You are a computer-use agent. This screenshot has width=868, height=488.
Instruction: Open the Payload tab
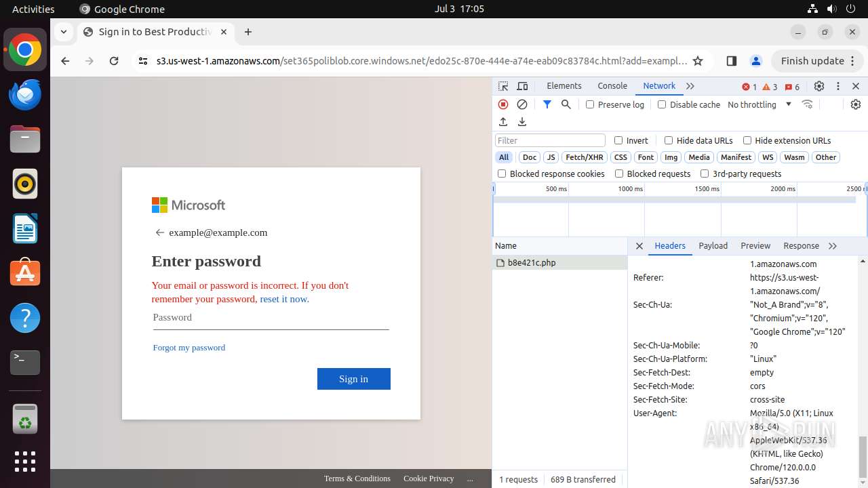(713, 246)
